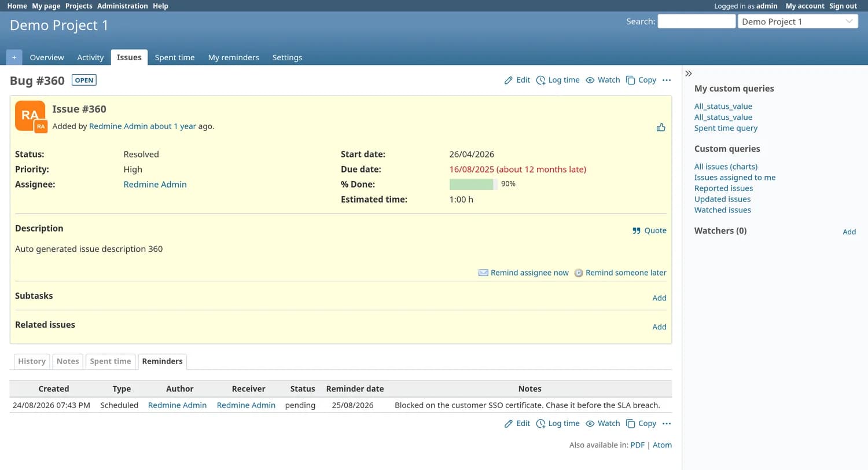This screenshot has width=868, height=470.
Task: Collapse the sidebar with the chevron
Action: click(x=689, y=74)
